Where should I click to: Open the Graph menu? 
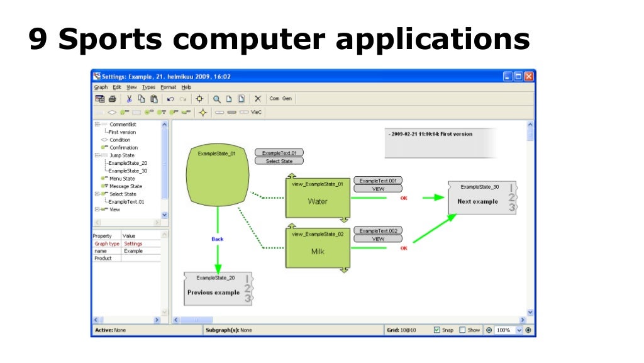point(101,87)
